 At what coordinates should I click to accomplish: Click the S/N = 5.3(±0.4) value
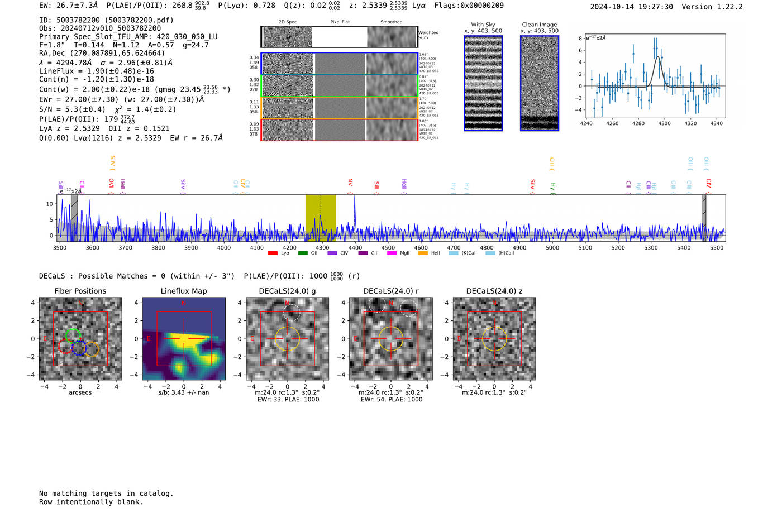72,109
